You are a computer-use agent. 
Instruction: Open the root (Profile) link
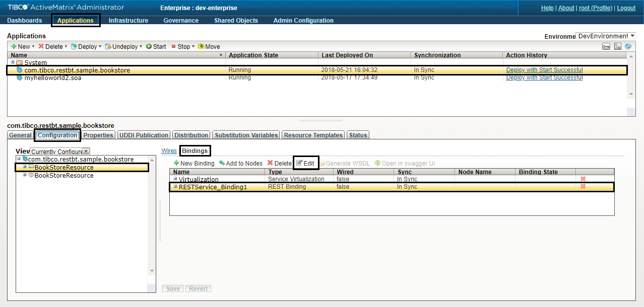coord(596,8)
